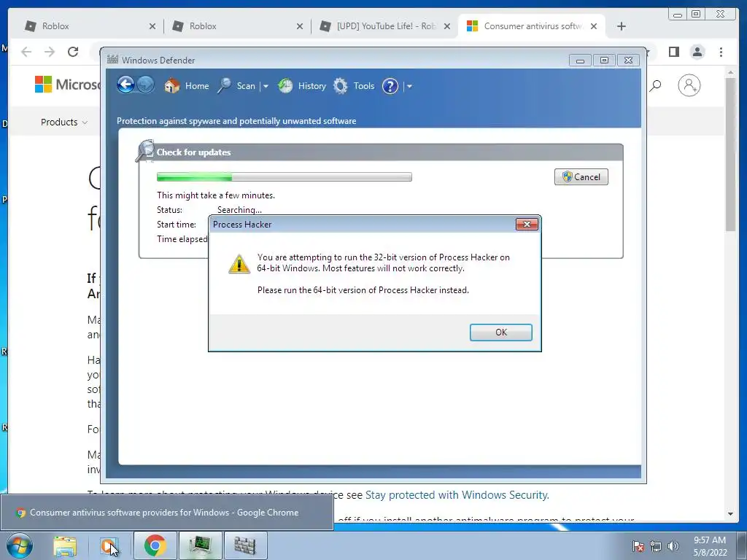
Task: Click the warning icon in Process Hacker dialog
Action: click(239, 264)
